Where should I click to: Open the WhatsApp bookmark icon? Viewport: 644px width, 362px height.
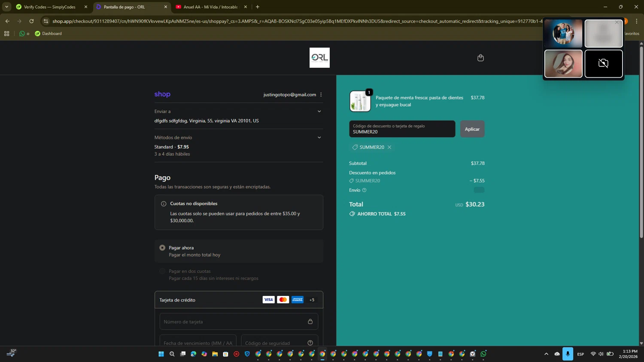(22, 33)
